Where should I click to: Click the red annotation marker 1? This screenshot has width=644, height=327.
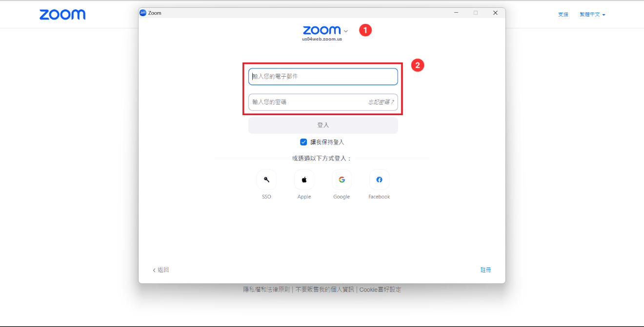tap(365, 30)
